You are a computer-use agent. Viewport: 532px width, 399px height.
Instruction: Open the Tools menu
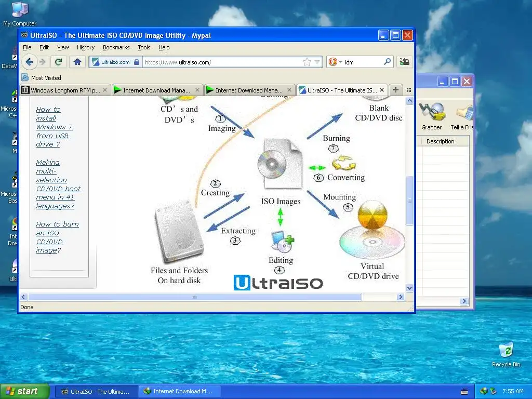[x=144, y=47]
